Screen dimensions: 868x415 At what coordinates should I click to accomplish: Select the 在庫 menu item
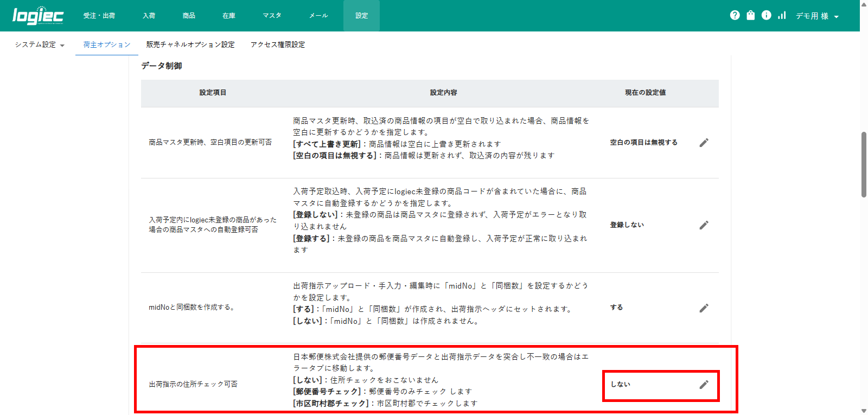[229, 16]
